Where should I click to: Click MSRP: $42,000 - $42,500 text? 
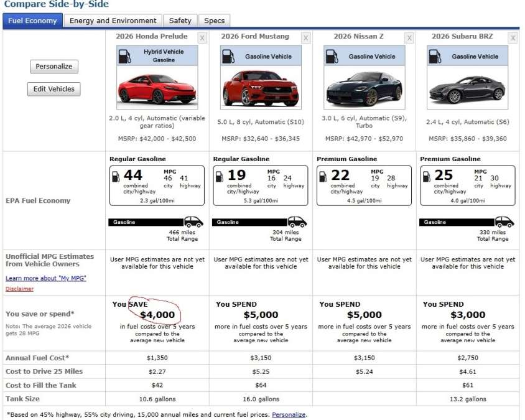(157, 138)
